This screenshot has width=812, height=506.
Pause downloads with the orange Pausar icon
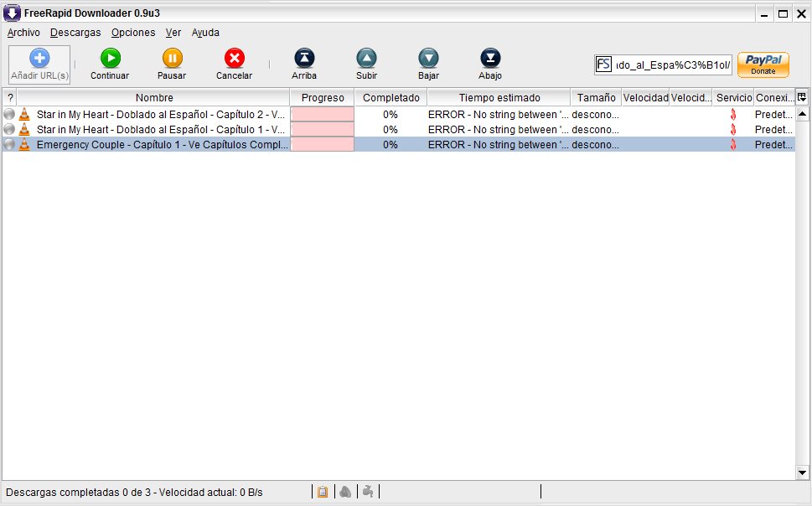coord(172,58)
